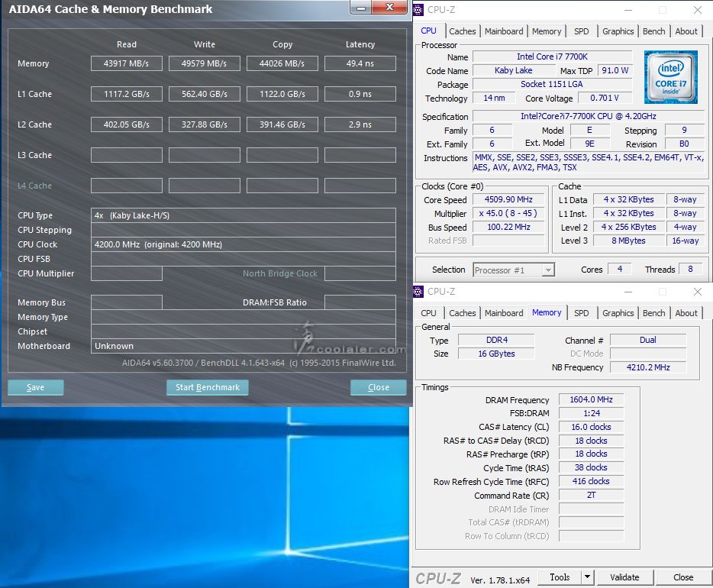713x588 pixels.
Task: Open Graphics tab in lower CPU-Z
Action: point(618,313)
